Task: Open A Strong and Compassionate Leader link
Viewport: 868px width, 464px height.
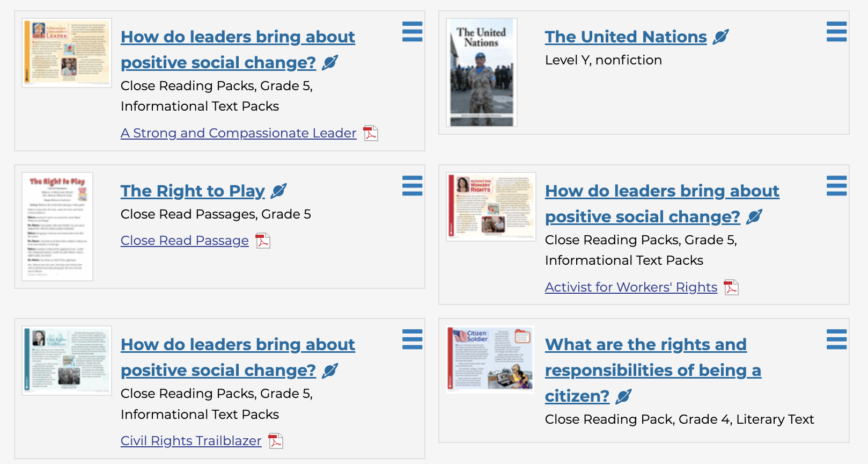Action: (x=238, y=133)
